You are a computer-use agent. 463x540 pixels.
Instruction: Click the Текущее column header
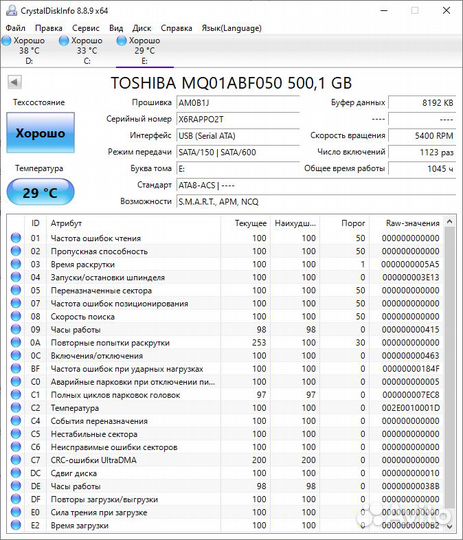(x=246, y=223)
